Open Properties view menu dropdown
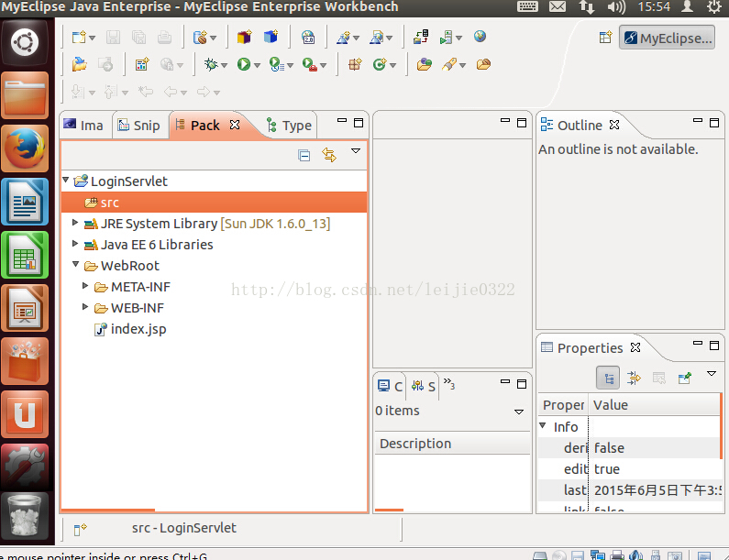 [x=712, y=374]
